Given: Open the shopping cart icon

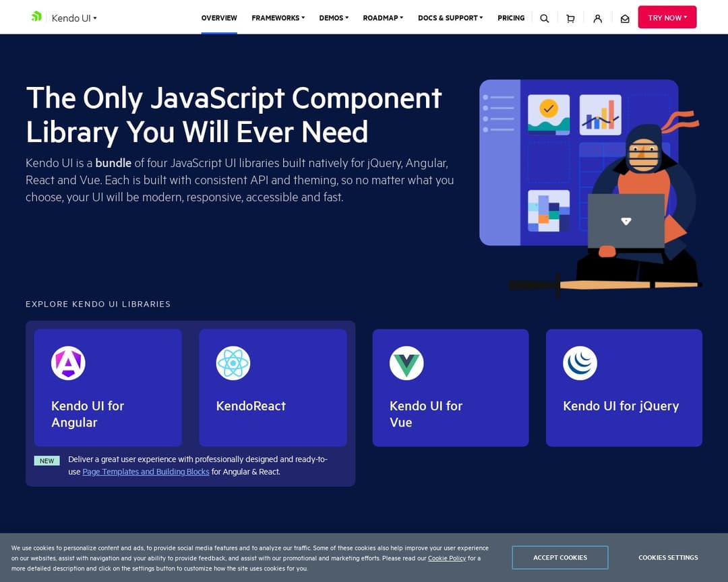Looking at the screenshot, I should [x=571, y=19].
